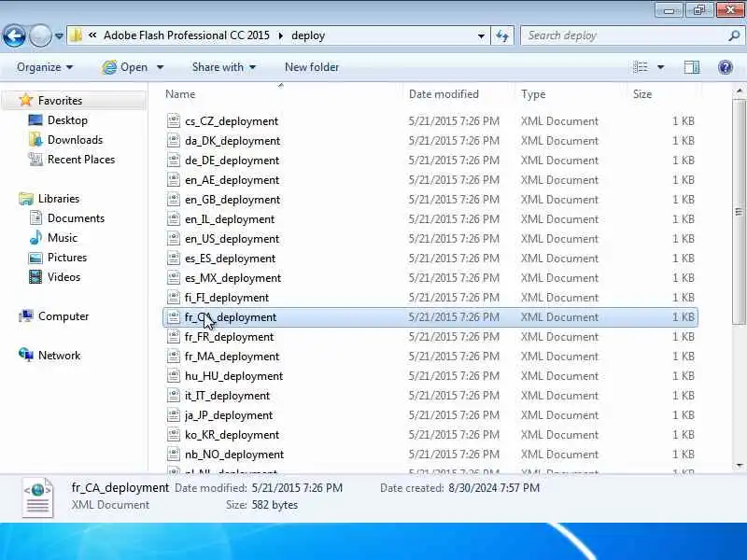Open Desktop in the navigation pane

[67, 120]
